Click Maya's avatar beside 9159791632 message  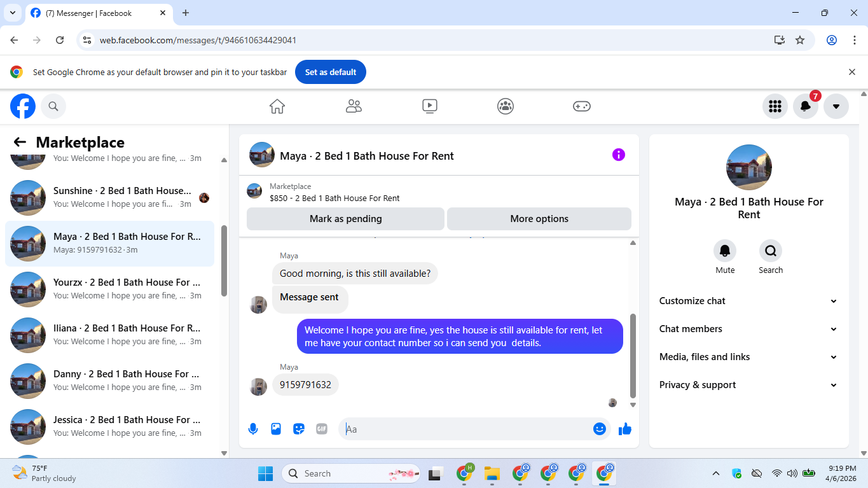(x=258, y=386)
